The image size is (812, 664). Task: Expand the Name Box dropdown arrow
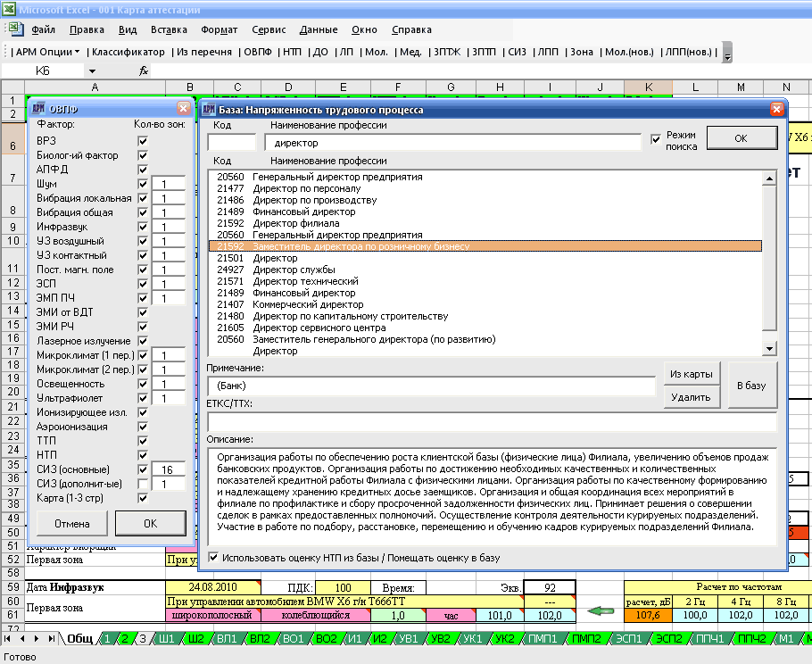[92, 71]
